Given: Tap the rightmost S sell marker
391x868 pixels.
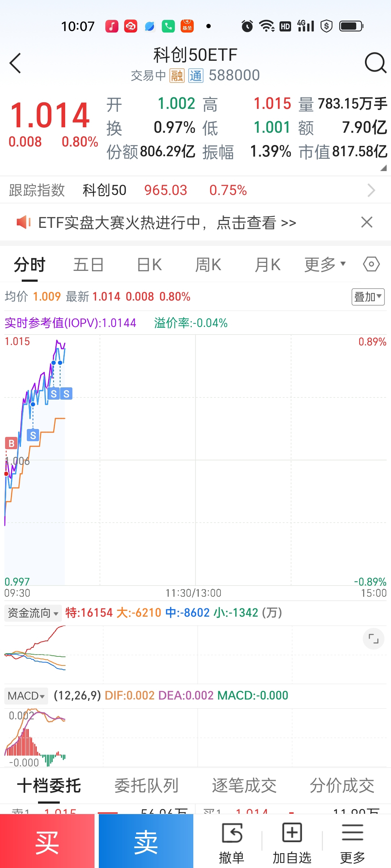Looking at the screenshot, I should (x=66, y=393).
